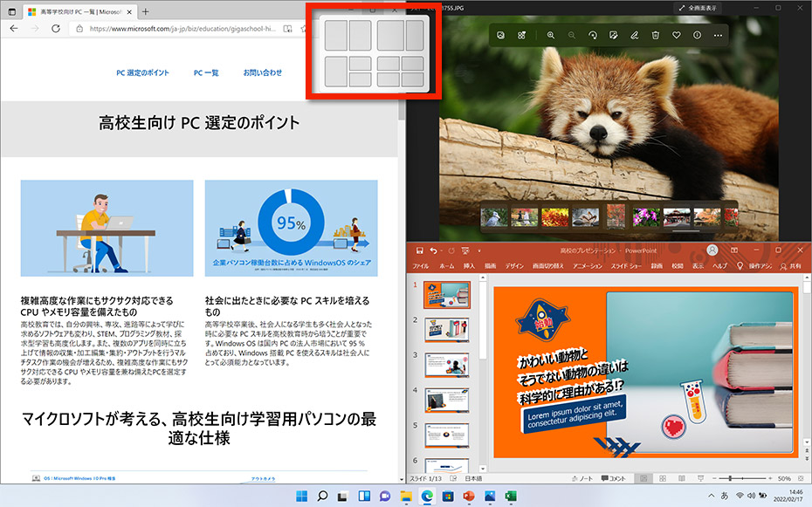Viewport: 812px width, 507px height.
Task: Open the Animations ribbon tab in PowerPoint
Action: pos(588,266)
